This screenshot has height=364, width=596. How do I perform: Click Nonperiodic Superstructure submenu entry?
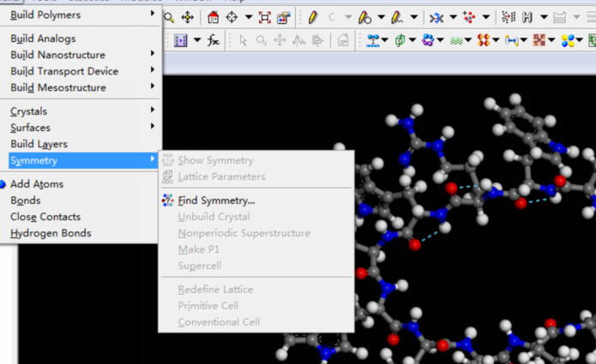(256, 233)
